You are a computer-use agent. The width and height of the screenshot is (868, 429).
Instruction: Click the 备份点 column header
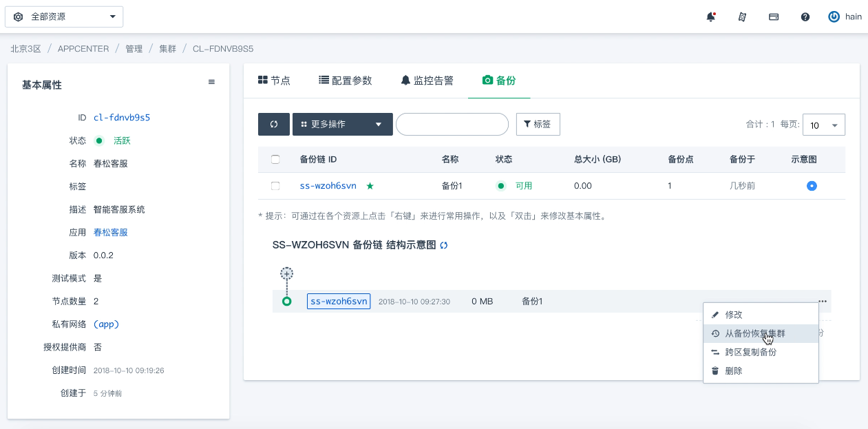[x=681, y=159]
